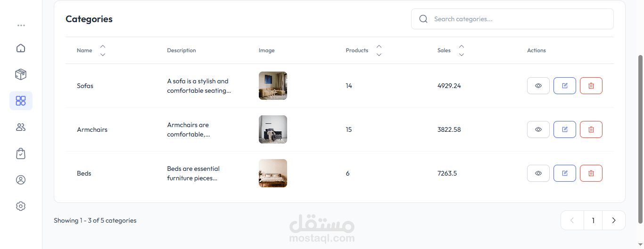Click the Sofas name cell
The height and width of the screenshot is (249, 644).
coord(85,86)
